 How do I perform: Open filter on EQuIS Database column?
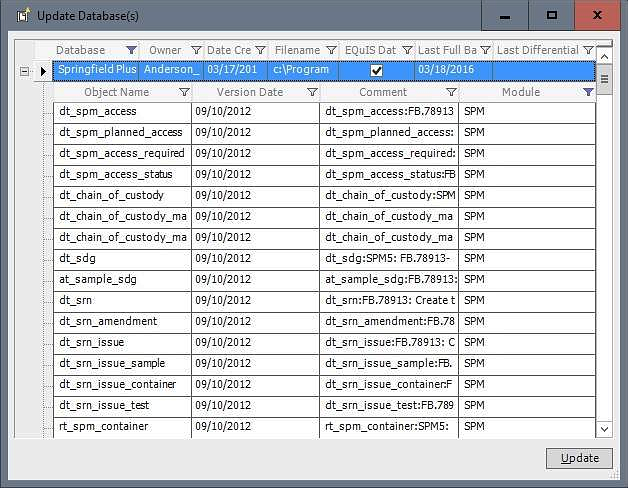click(405, 50)
